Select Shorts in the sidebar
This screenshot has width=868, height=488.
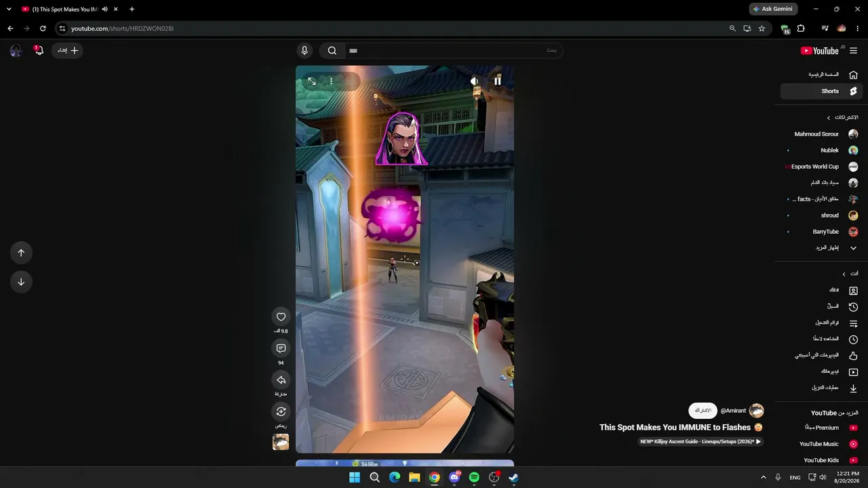821,91
